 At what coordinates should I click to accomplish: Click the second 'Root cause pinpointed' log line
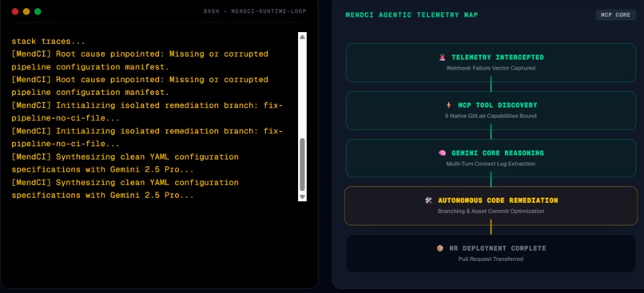tap(140, 85)
